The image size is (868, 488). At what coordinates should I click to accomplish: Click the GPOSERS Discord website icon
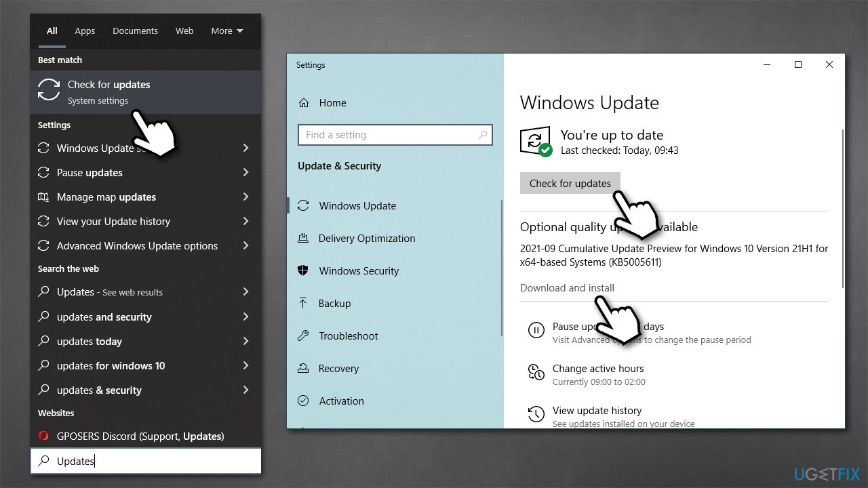tap(43, 436)
